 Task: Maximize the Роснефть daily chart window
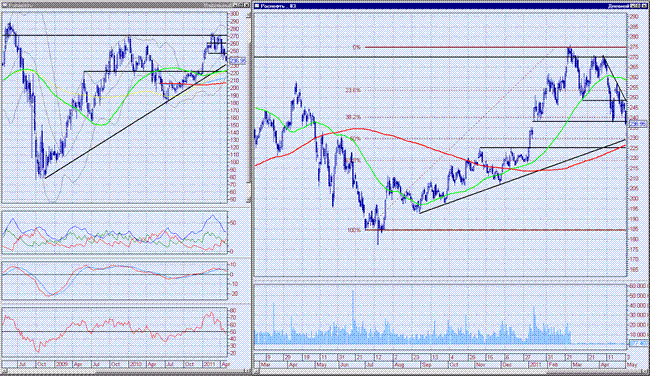coord(638,6)
